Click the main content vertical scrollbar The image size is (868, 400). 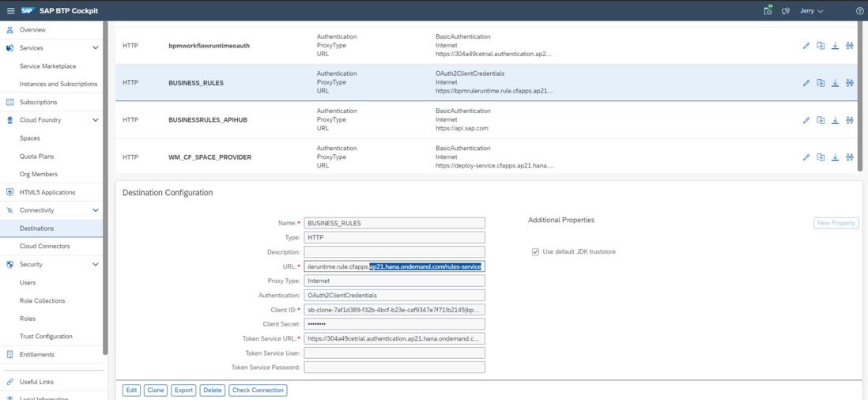[859, 96]
